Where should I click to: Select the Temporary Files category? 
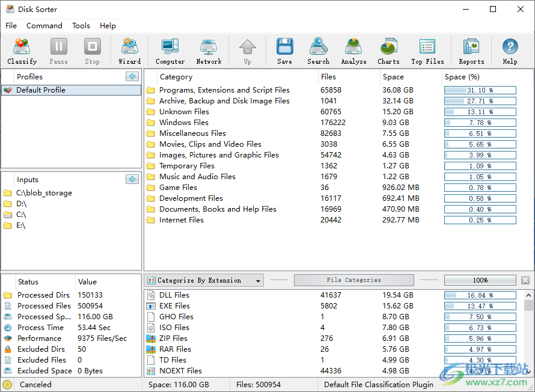186,166
